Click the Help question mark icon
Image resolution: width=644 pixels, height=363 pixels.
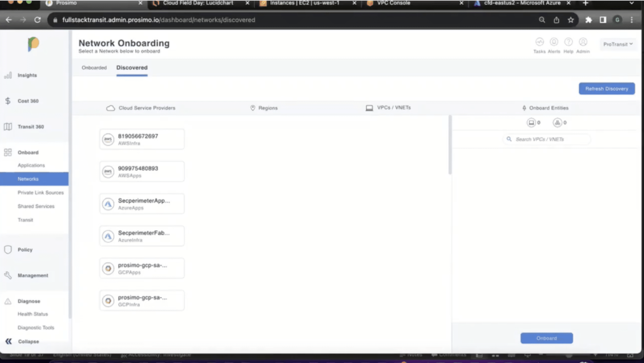[x=568, y=42]
